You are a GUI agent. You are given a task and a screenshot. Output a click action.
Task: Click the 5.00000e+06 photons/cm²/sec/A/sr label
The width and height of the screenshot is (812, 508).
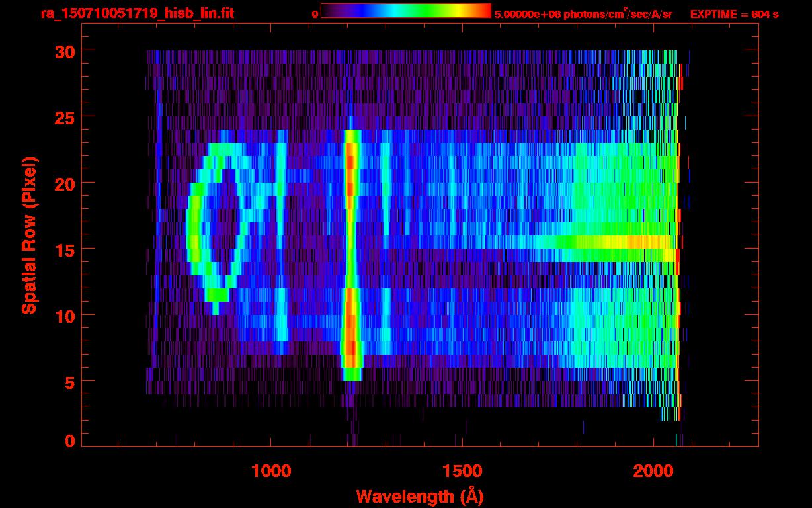tap(583, 13)
